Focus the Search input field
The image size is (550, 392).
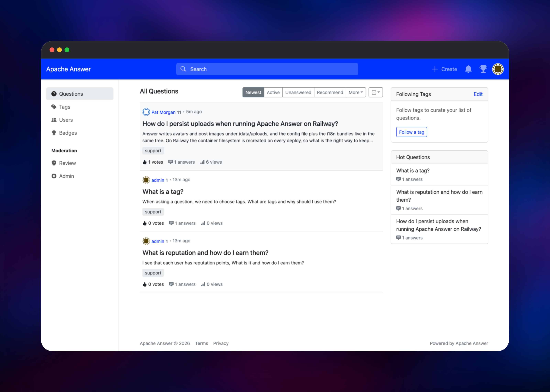point(267,69)
